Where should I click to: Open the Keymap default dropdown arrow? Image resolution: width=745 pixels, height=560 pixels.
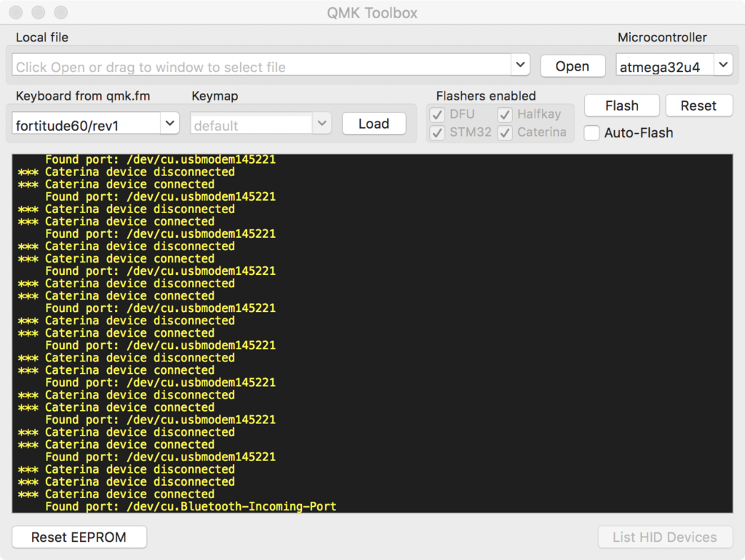[x=322, y=124]
